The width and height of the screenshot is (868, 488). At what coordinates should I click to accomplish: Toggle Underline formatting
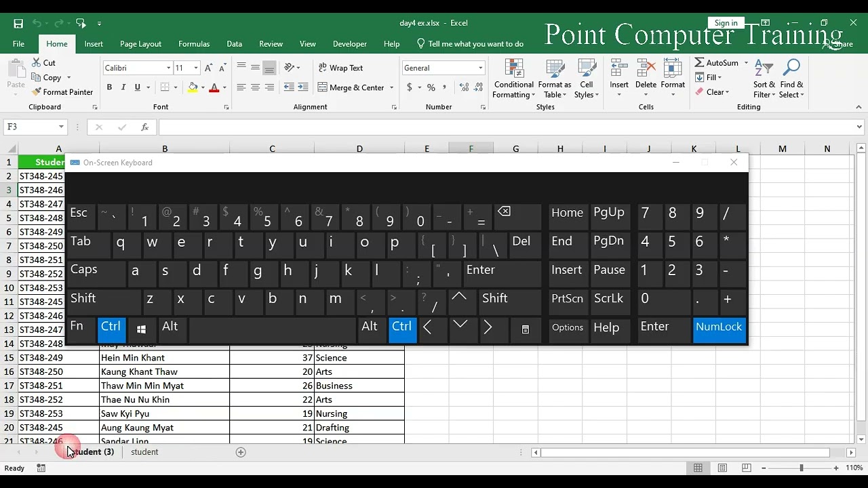point(138,87)
